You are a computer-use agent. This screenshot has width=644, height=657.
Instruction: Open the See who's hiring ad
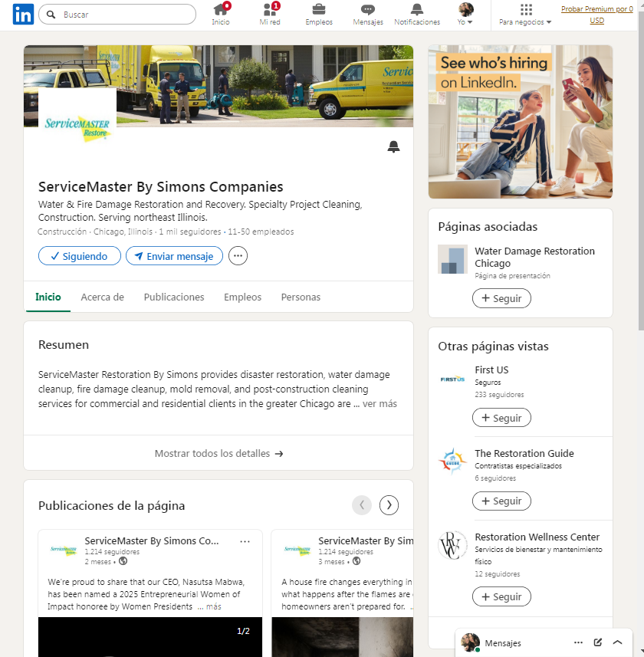(521, 122)
